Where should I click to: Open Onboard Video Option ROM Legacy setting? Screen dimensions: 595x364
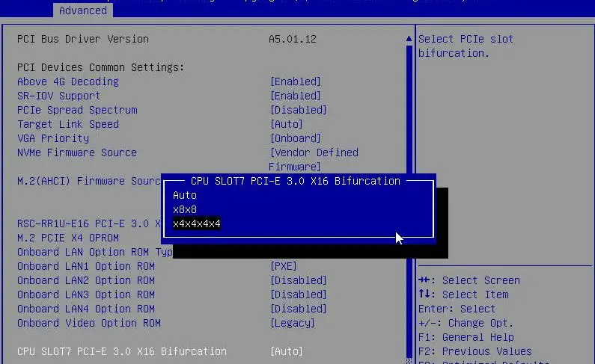click(x=292, y=323)
